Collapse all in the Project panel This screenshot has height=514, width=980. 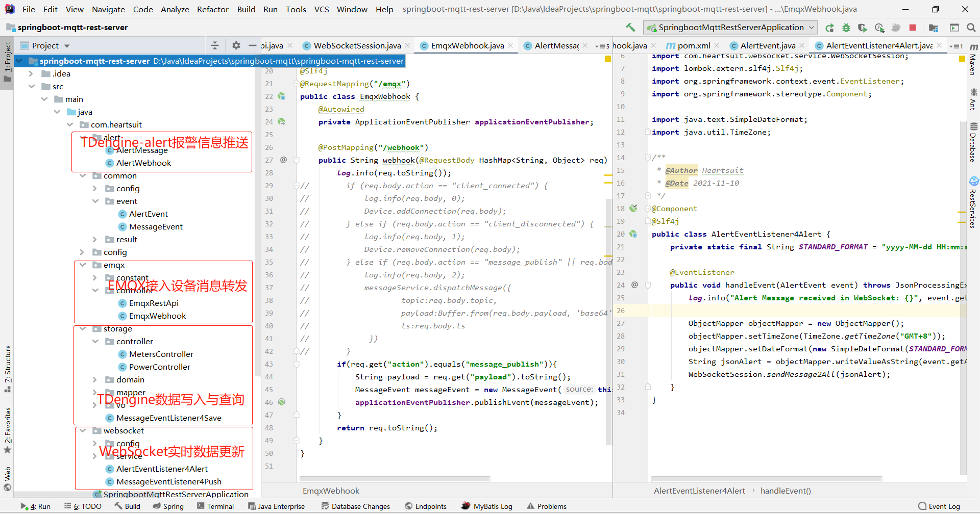tap(215, 45)
